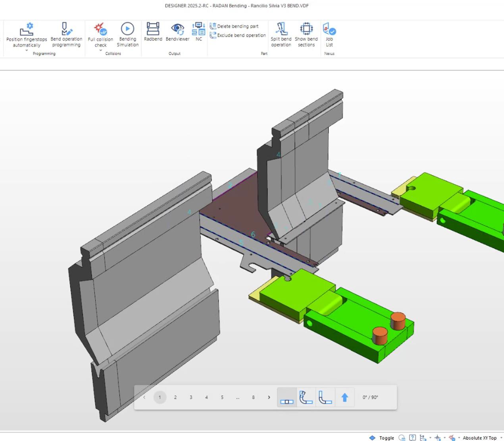Screen dimensions: 504x441
Task: Advance bends with next arrow
Action: (x=269, y=397)
